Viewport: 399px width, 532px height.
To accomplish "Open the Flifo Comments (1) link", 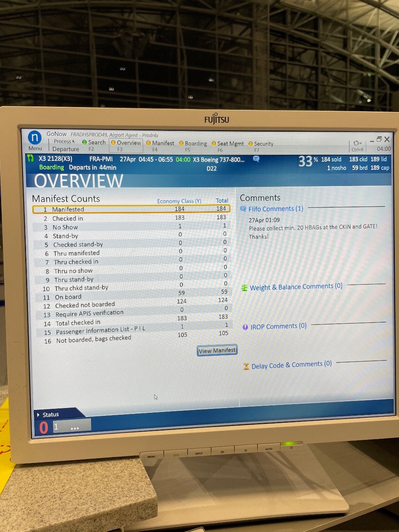I will click(x=275, y=209).
